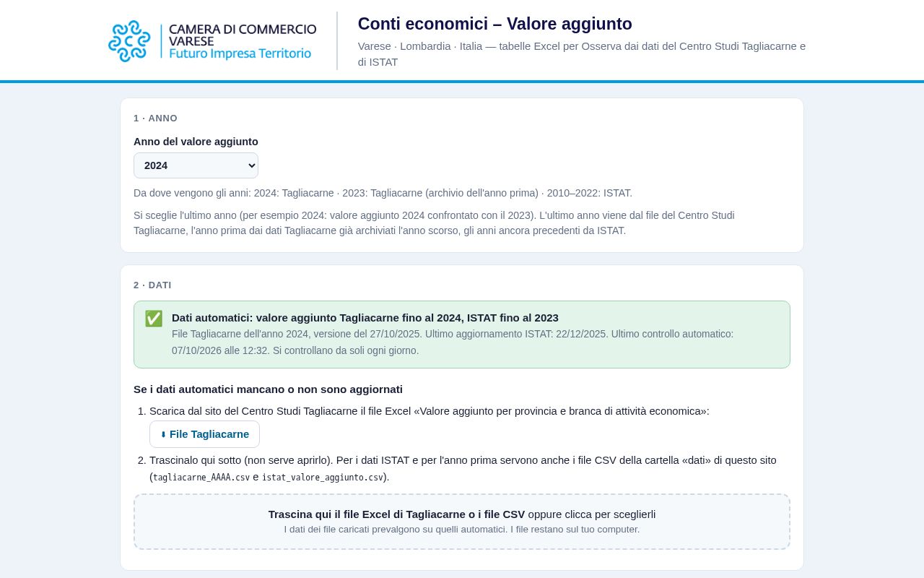This screenshot has height=578, width=924.
Task: Click the 'Trascinalo qui sotto' instruction step
Action: [x=463, y=468]
